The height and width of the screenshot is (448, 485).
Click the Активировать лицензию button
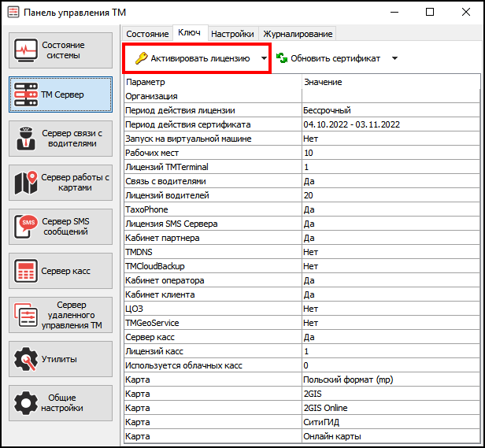[191, 58]
